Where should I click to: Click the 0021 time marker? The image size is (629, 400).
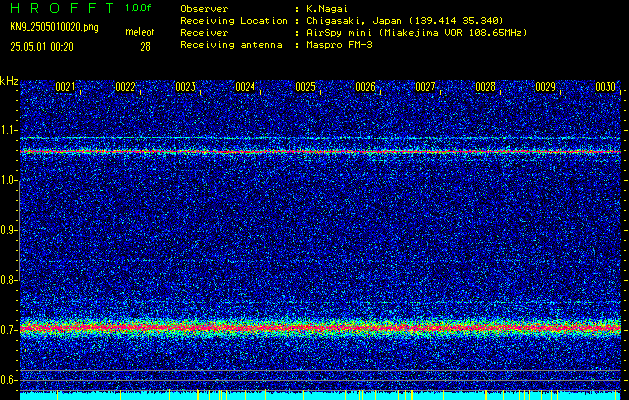(x=65, y=87)
